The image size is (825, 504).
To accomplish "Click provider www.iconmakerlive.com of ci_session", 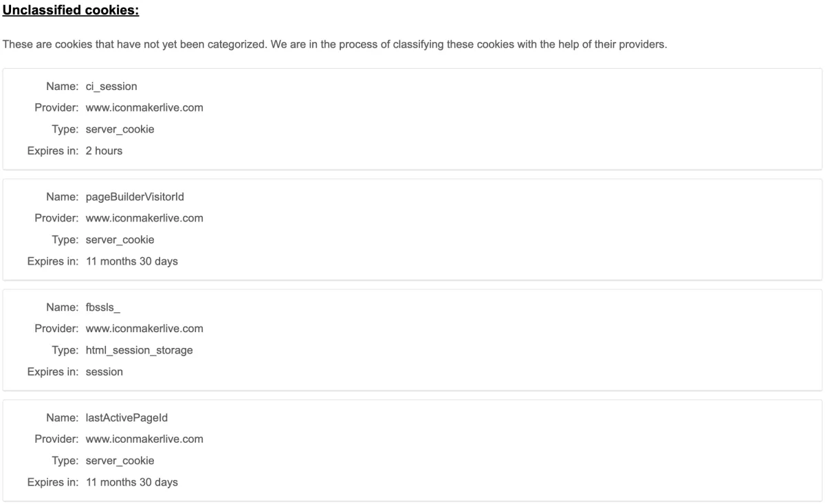I will coord(144,108).
